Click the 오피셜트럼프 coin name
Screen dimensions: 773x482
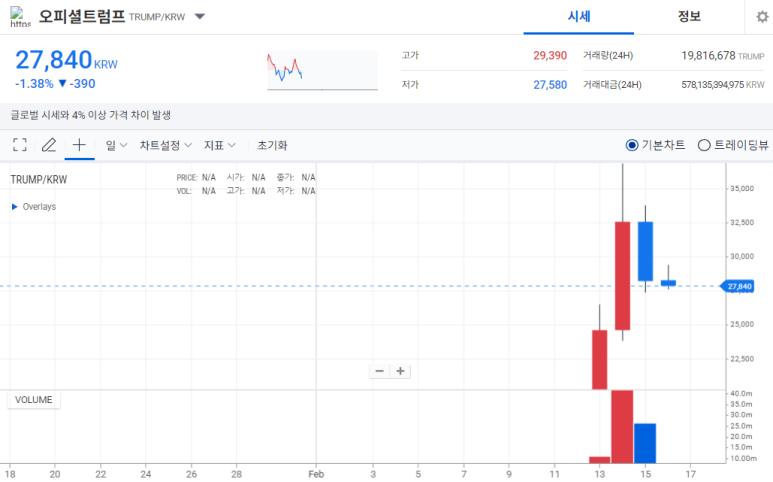click(82, 16)
